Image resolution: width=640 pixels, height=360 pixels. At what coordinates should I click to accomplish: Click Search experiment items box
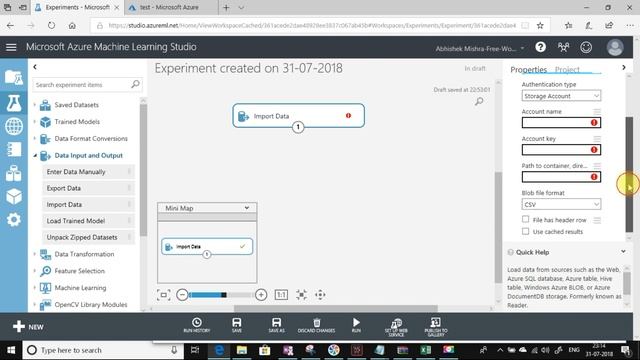coord(87,84)
